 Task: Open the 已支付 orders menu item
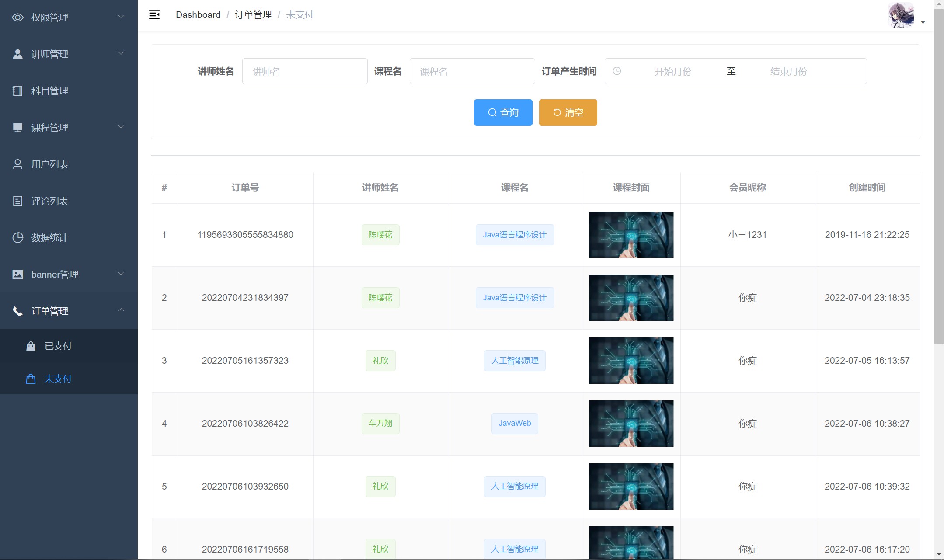click(58, 346)
